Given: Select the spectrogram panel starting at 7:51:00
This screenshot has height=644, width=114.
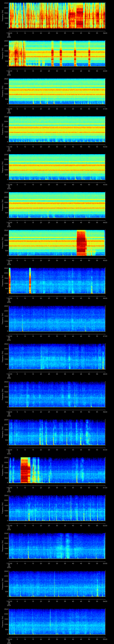Looking at the screenshot, I should (57, 508).
